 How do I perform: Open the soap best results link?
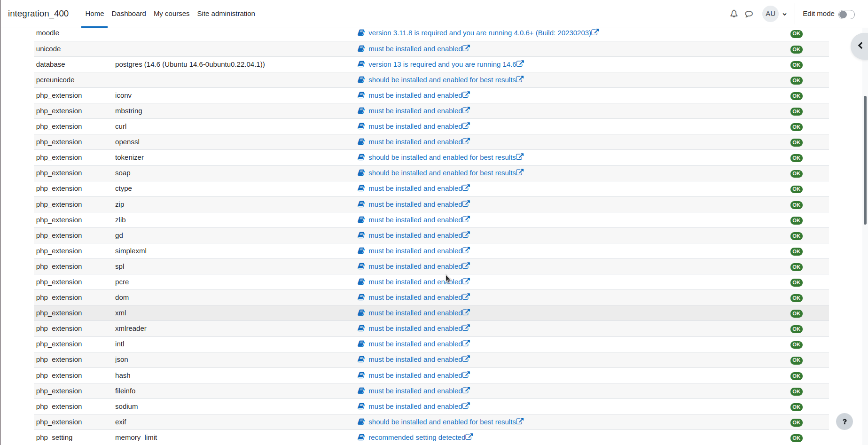(x=442, y=173)
